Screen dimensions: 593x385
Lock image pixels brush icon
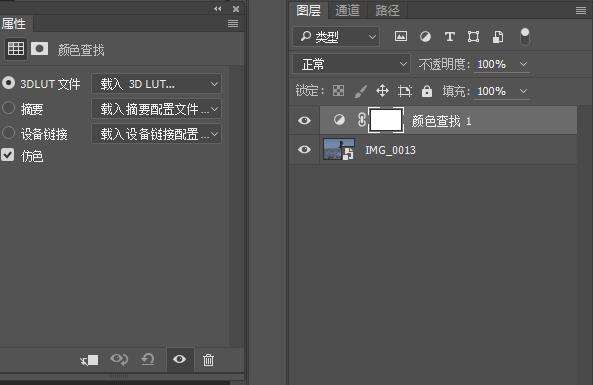[360, 91]
